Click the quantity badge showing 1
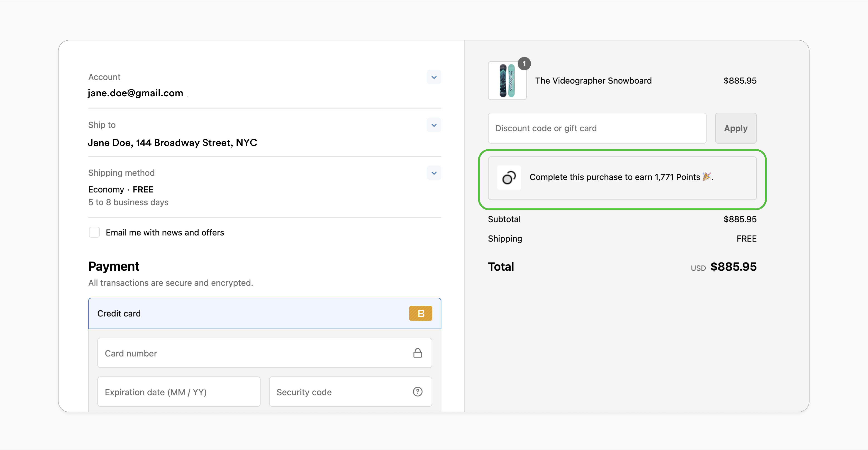868x450 pixels. (524, 64)
